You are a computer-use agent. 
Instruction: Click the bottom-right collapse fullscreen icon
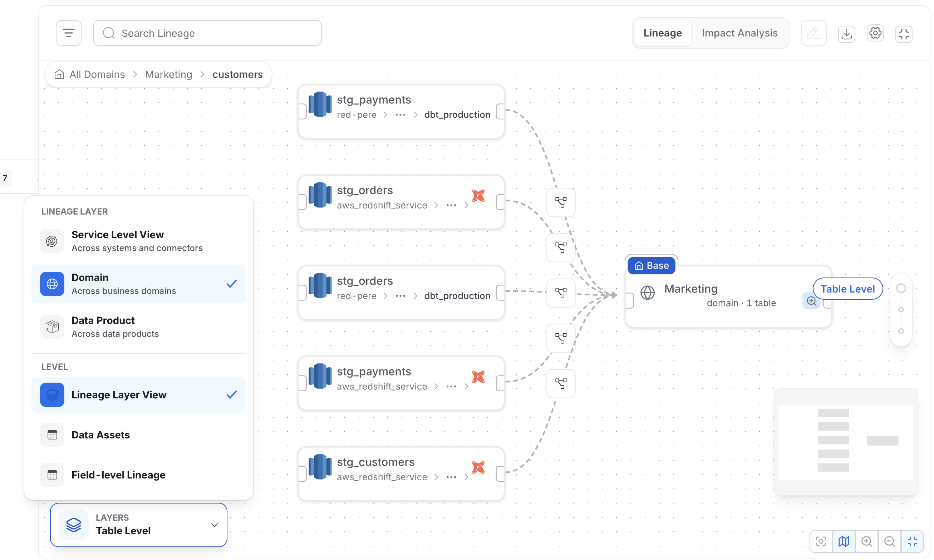(912, 541)
